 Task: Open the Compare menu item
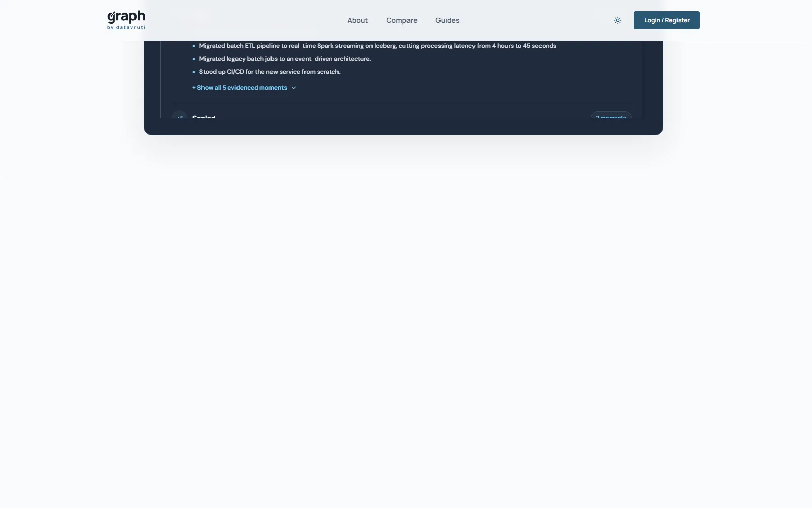(401, 20)
